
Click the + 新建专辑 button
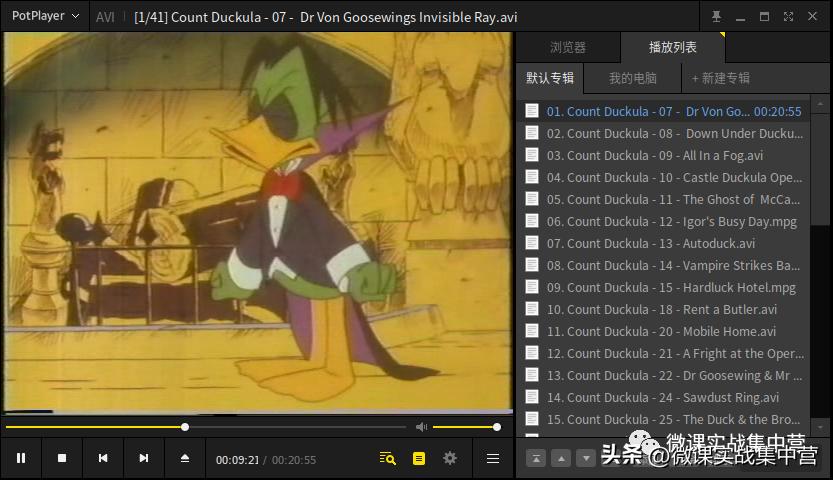click(x=721, y=78)
